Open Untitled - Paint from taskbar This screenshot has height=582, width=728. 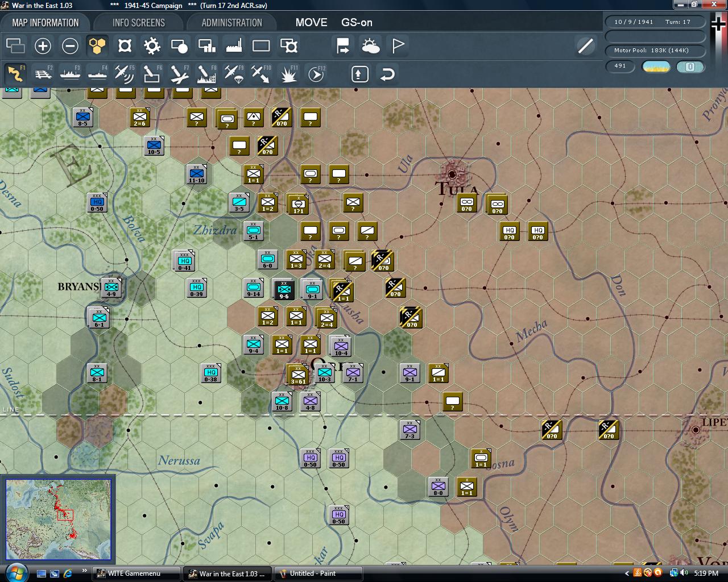[318, 573]
